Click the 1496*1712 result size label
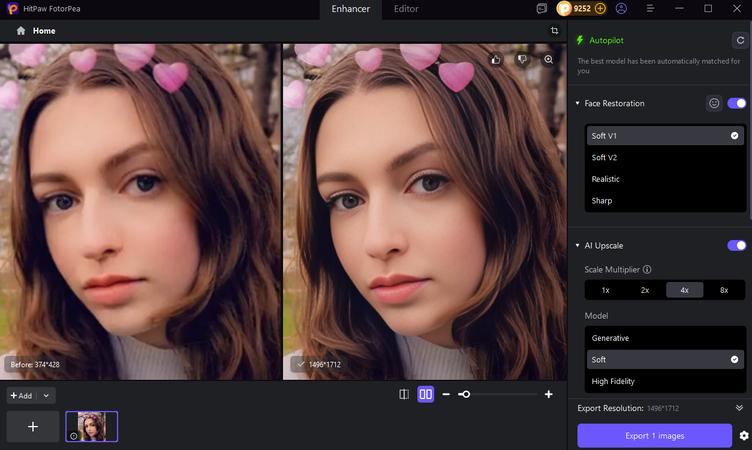752x450 pixels. [324, 365]
